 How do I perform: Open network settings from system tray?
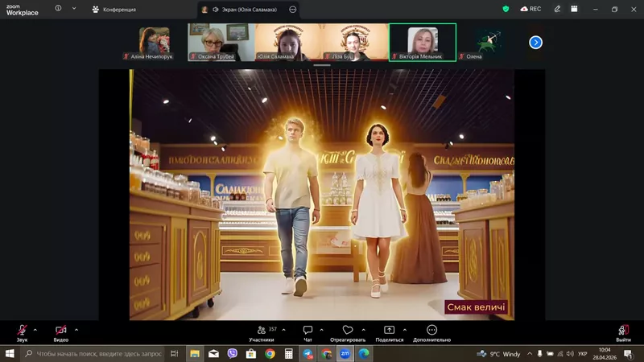tap(560, 354)
